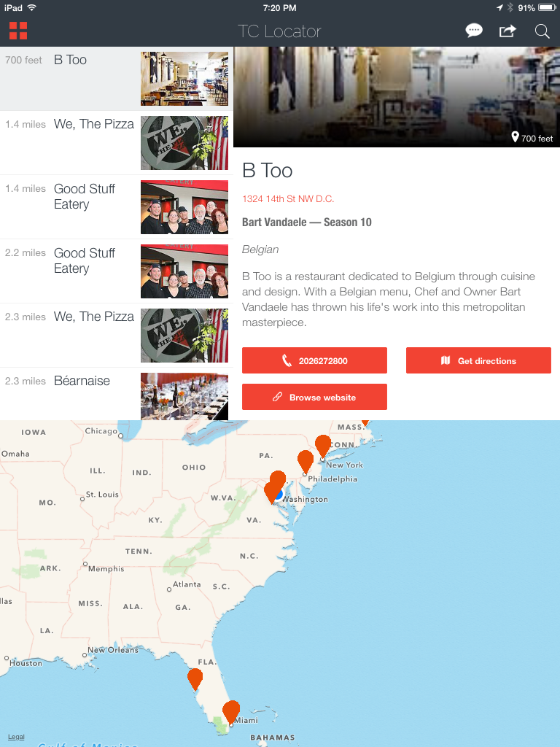
Task: Tap the map pin near New York
Action: point(323,446)
